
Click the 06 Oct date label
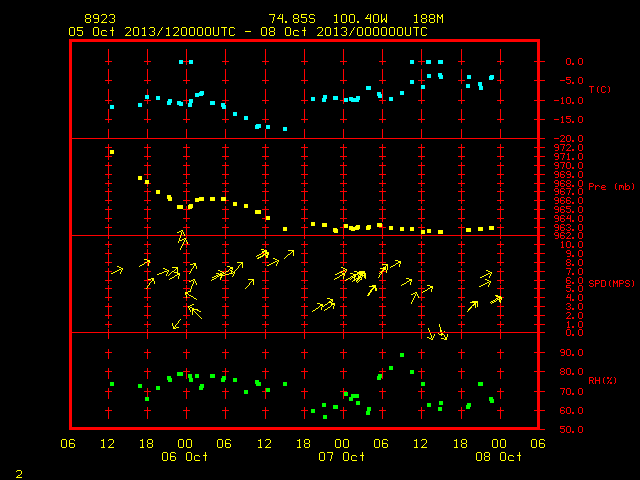tap(184, 456)
